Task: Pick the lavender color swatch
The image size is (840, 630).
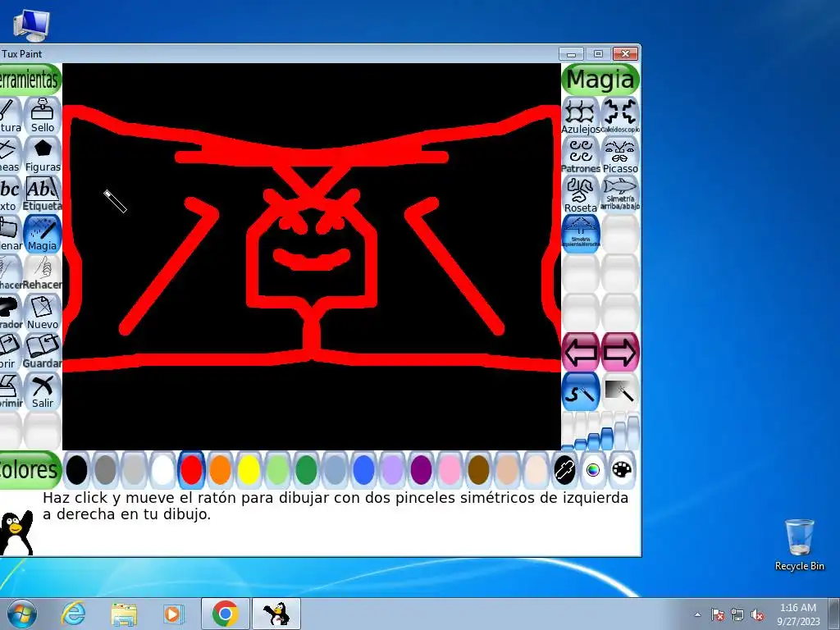Action: coord(392,470)
